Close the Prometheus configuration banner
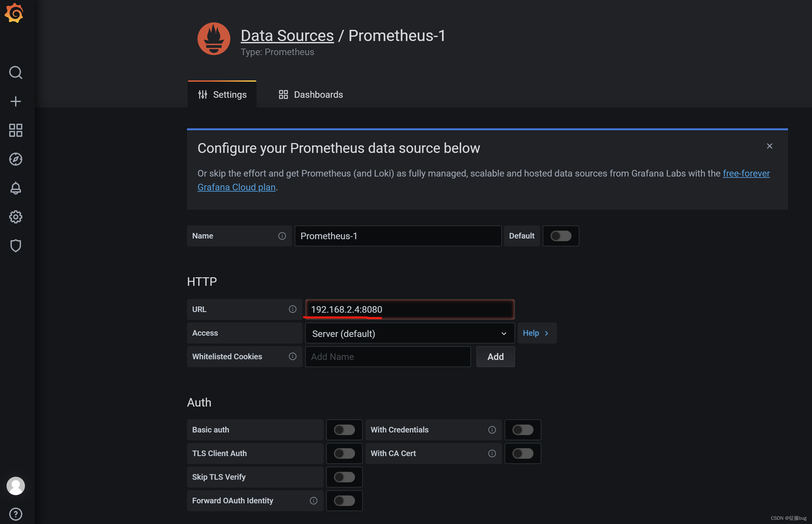Screen dimensions: 812x524 click(x=769, y=146)
